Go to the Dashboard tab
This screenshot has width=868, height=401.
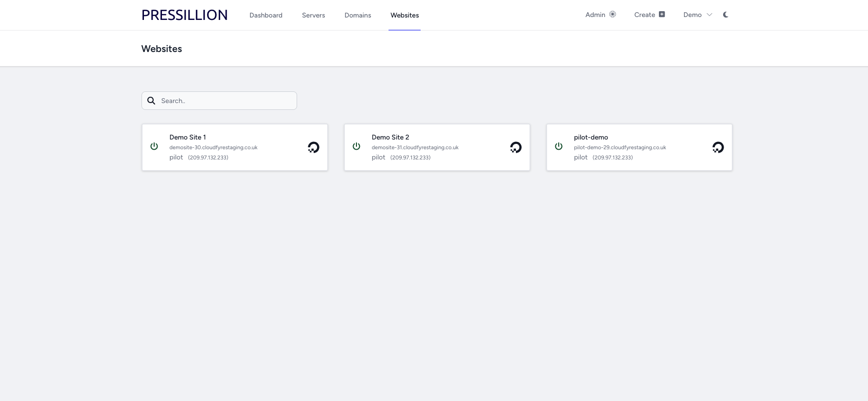point(266,15)
